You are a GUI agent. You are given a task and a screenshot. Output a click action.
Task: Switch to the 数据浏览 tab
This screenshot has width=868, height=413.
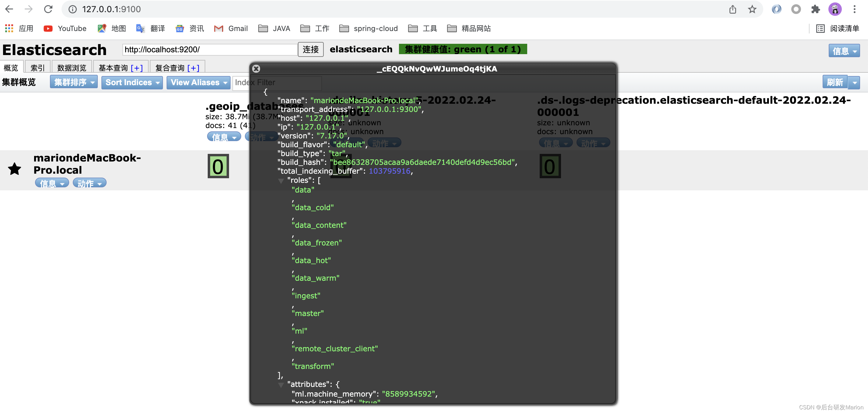coord(72,68)
